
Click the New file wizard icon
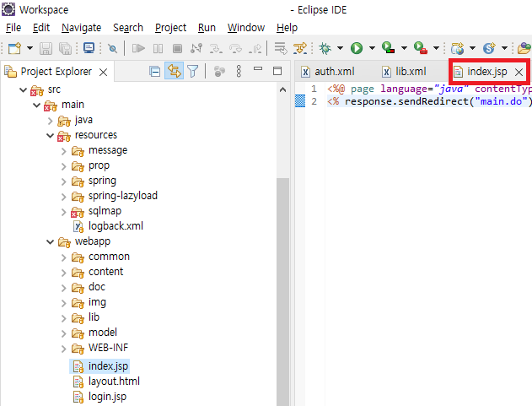13,49
